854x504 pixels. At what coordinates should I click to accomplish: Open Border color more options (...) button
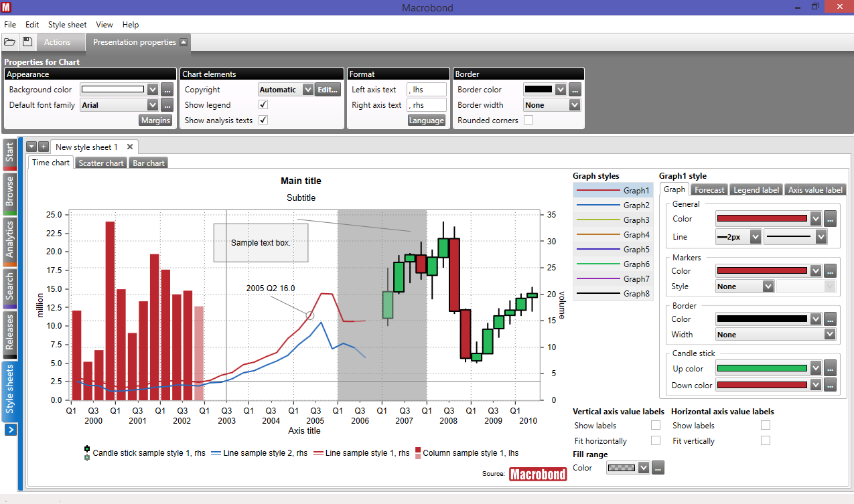pyautogui.click(x=575, y=90)
